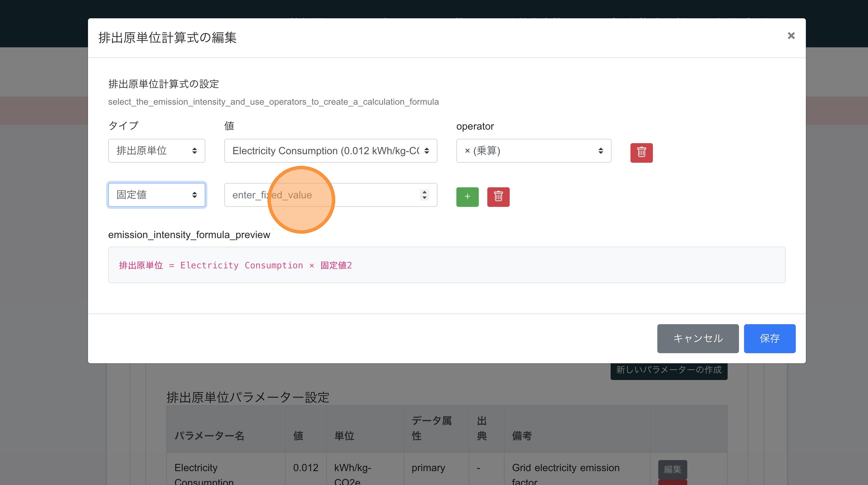Decrement fixed value with down arrow
Screen dimensions: 868x485
pyautogui.click(x=424, y=198)
